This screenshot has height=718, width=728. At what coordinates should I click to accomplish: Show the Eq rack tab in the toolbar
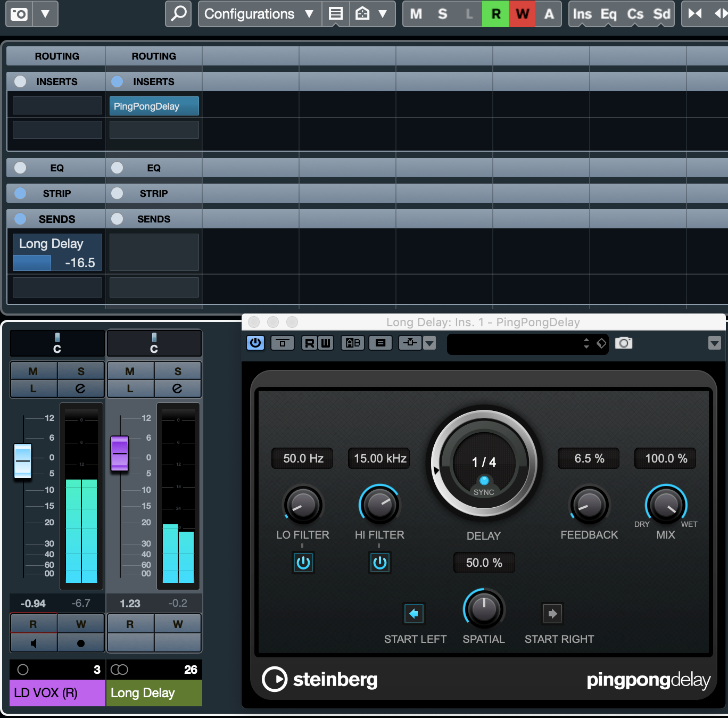point(608,14)
